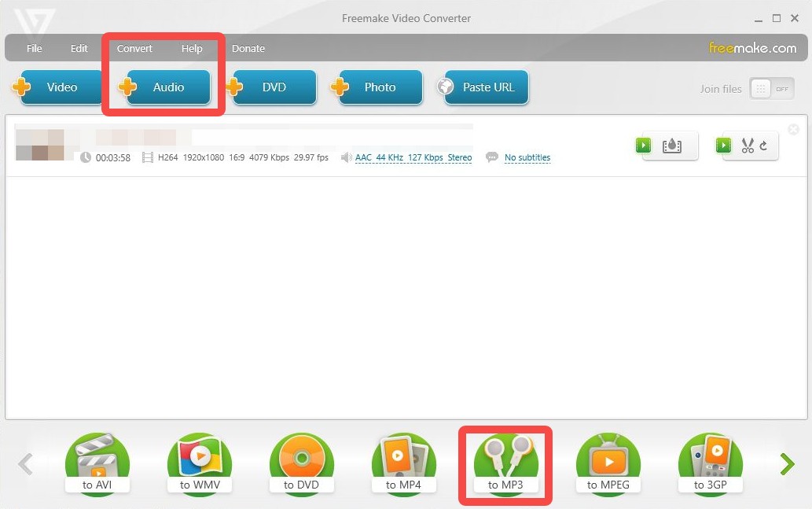Select the to MPEG television icon
812x509 pixels.
pyautogui.click(x=608, y=464)
